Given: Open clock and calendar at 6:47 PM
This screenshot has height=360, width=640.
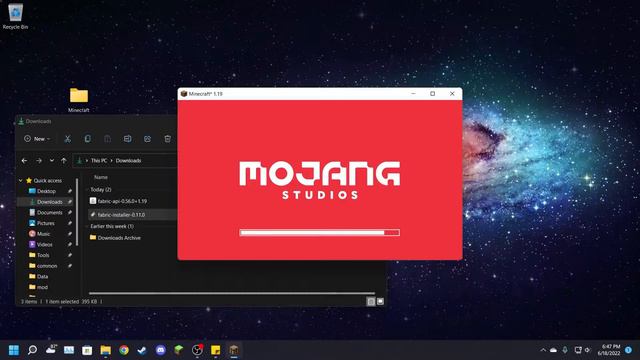Looking at the screenshot, I should (609, 350).
